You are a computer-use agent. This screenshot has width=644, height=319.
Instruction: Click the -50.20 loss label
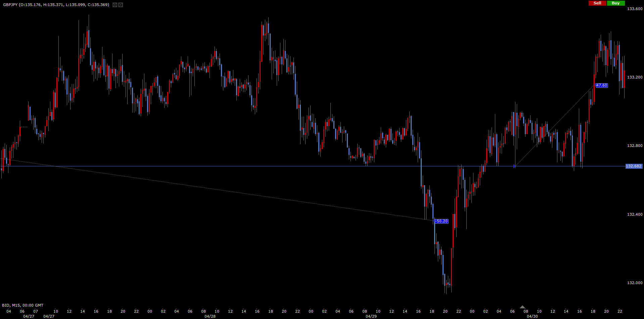pyautogui.click(x=442, y=221)
